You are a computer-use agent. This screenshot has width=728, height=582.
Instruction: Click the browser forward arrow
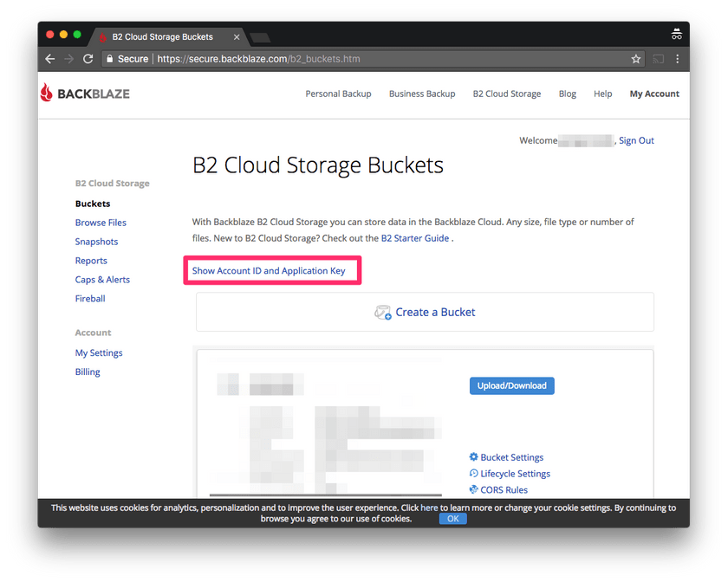(x=68, y=59)
